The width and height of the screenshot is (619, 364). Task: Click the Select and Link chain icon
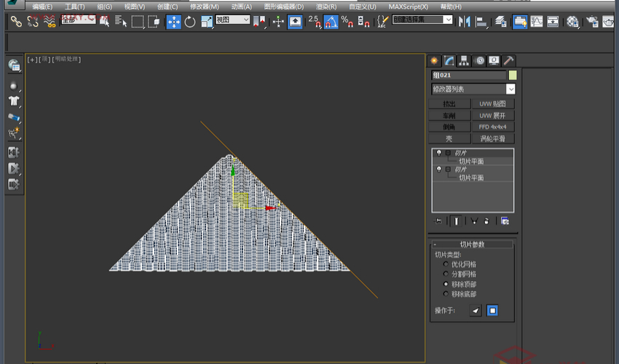[x=16, y=21]
